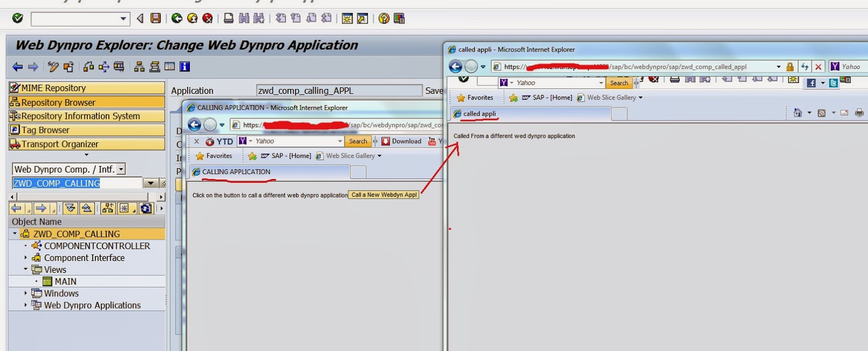Open SAP - [Home] link in called appli window
This screenshot has width=868, height=351.
tap(547, 98)
